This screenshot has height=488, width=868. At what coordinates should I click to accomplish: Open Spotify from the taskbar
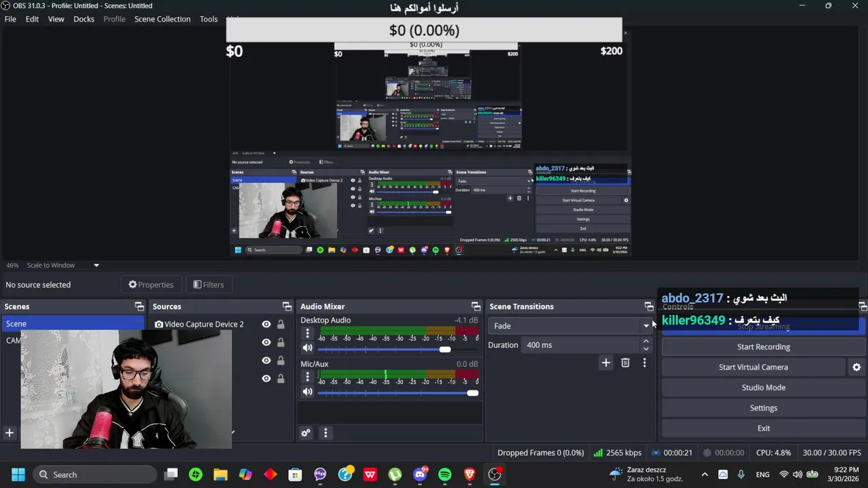click(x=445, y=474)
